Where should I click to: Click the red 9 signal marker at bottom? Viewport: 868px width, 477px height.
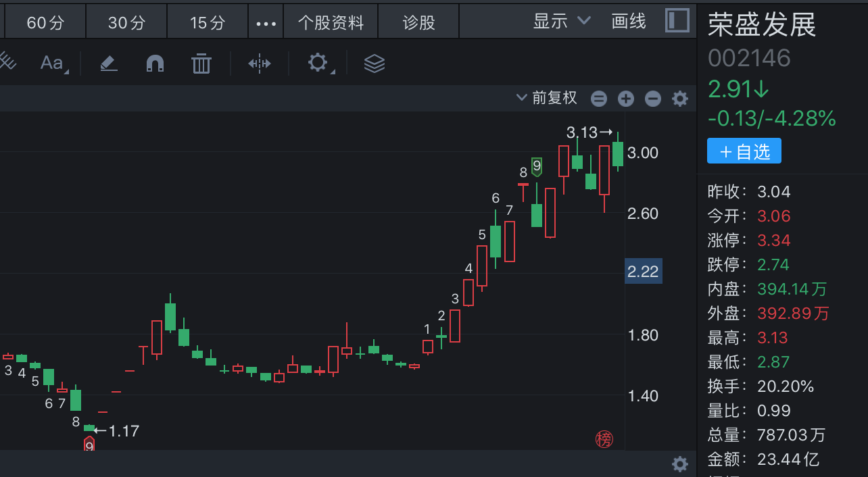(89, 445)
